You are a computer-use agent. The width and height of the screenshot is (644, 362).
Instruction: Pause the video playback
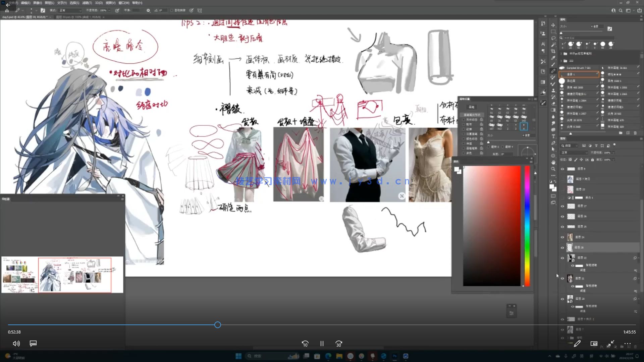point(322,344)
